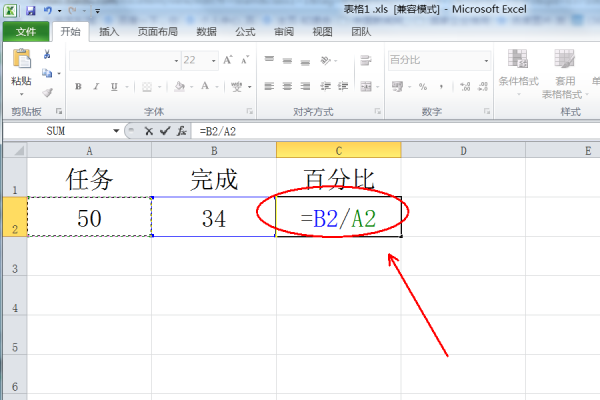Open the 数字 number format dialog launcher
The width and height of the screenshot is (600, 400).
[x=487, y=111]
